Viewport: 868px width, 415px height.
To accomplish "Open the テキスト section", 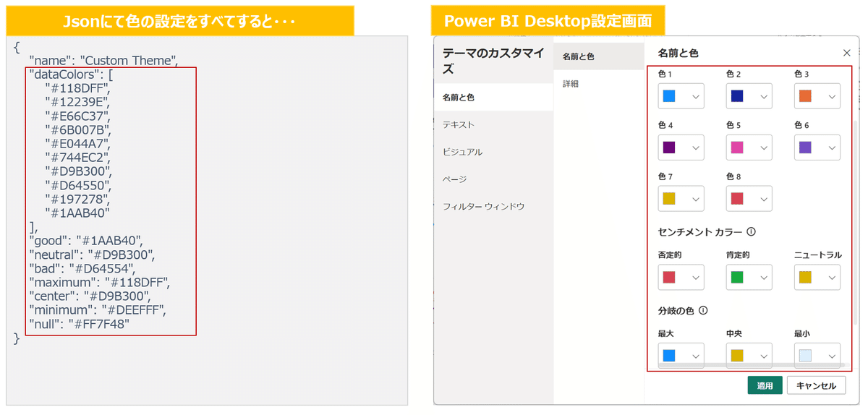I will pos(493,124).
